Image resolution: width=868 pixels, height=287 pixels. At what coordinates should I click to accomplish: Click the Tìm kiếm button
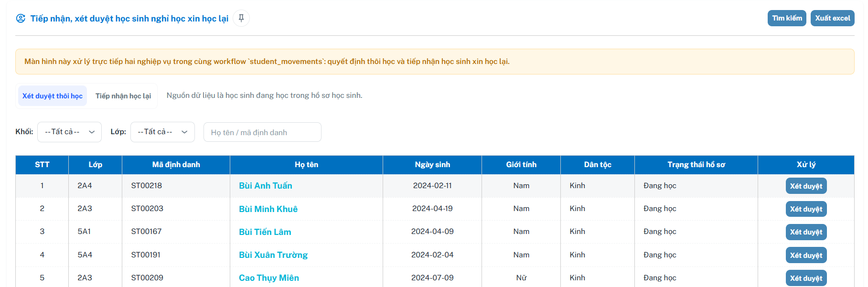(x=787, y=18)
